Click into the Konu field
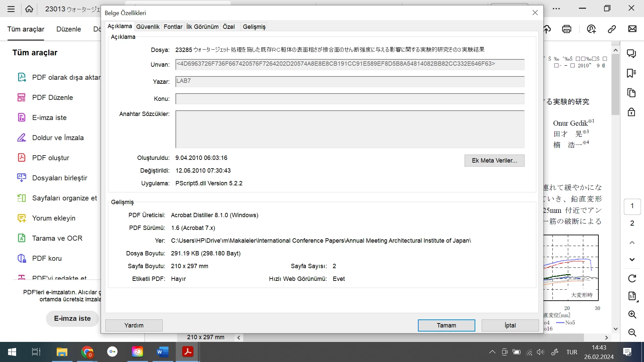 pyautogui.click(x=350, y=99)
